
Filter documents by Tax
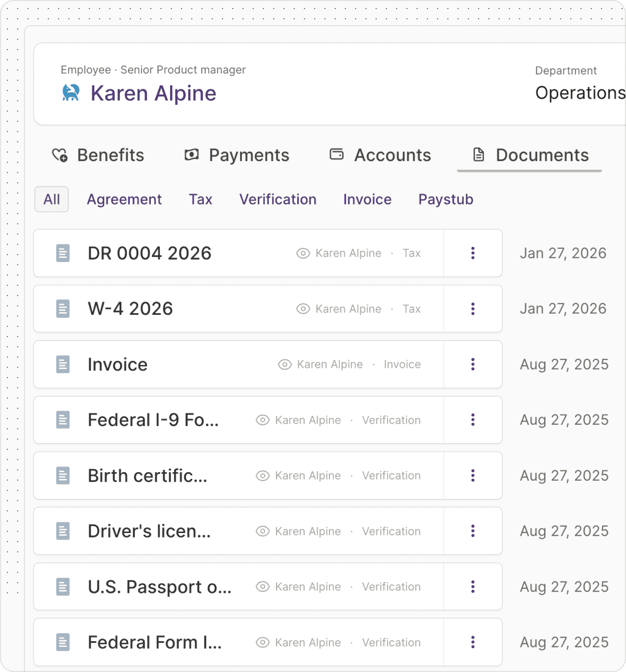(x=200, y=199)
